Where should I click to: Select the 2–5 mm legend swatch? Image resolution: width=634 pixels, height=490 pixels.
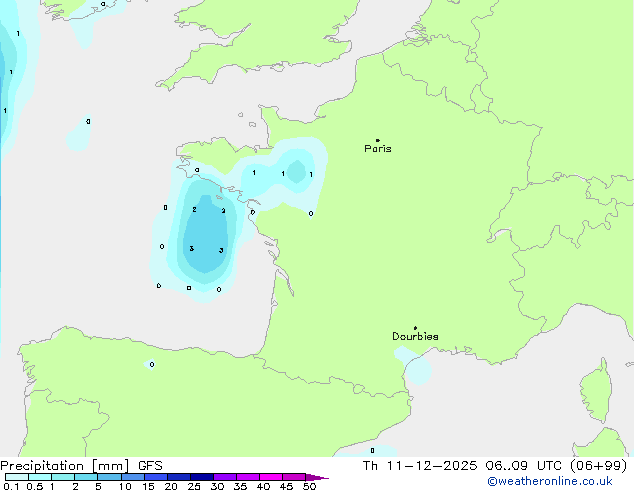tap(86, 477)
